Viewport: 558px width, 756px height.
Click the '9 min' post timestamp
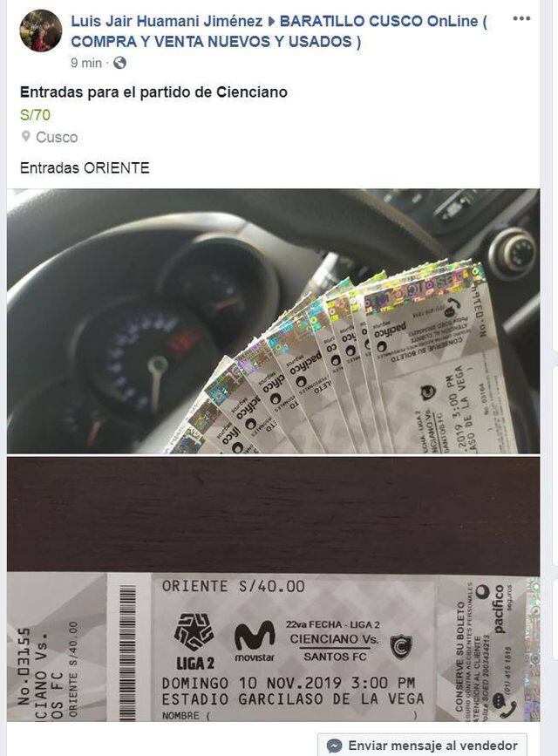(x=86, y=63)
